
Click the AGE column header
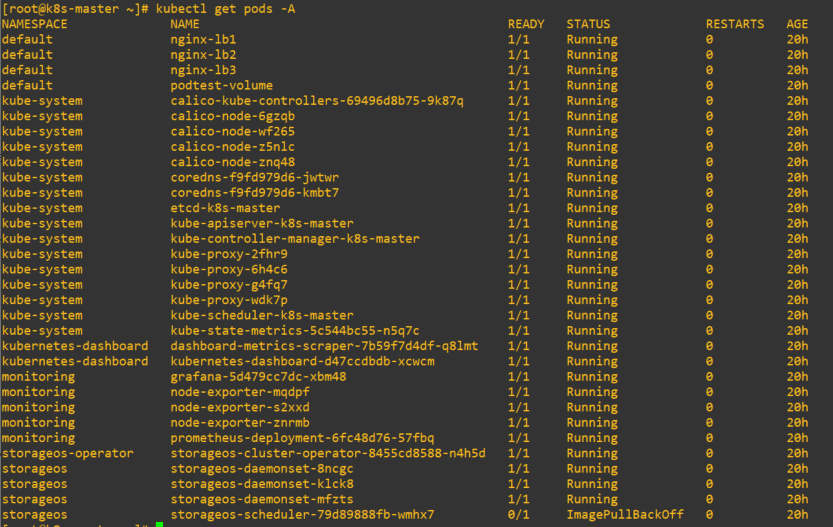pos(797,24)
